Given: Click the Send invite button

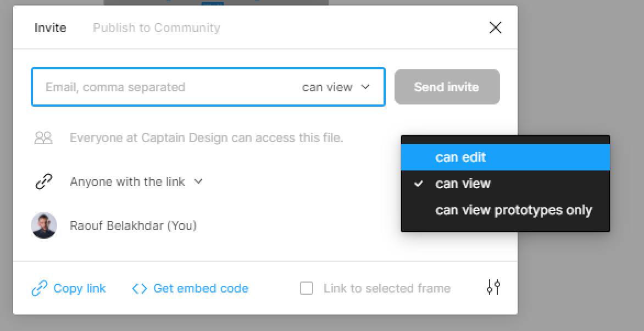Looking at the screenshot, I should 447,86.
